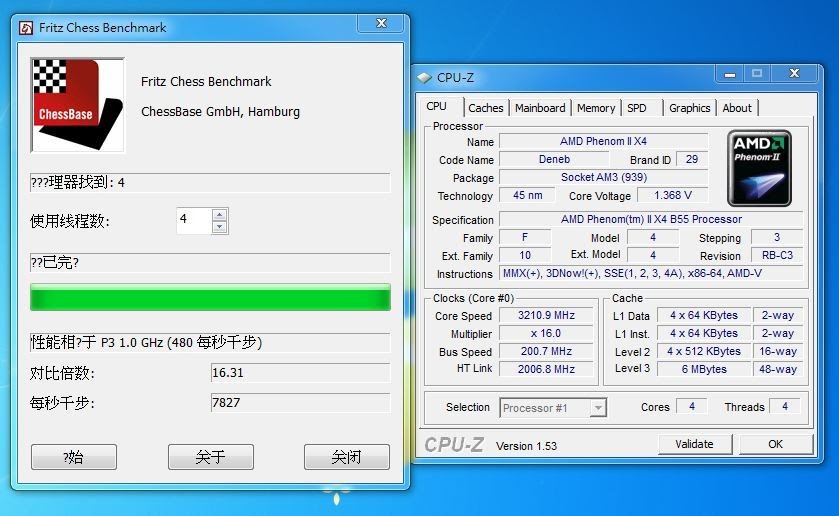Click the Bus Speed 200.7 MHz value
Image resolution: width=839 pixels, height=516 pixels.
546,352
